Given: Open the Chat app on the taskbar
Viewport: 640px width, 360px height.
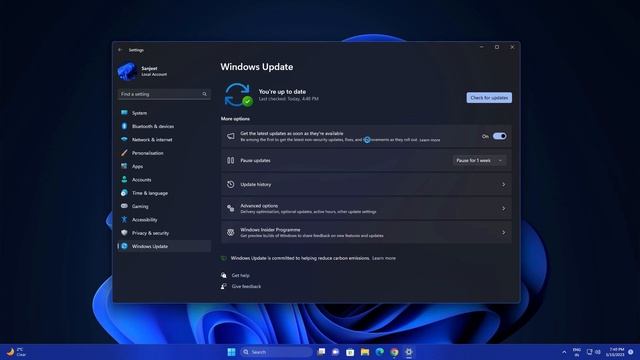Looking at the screenshot, I should click(336, 352).
